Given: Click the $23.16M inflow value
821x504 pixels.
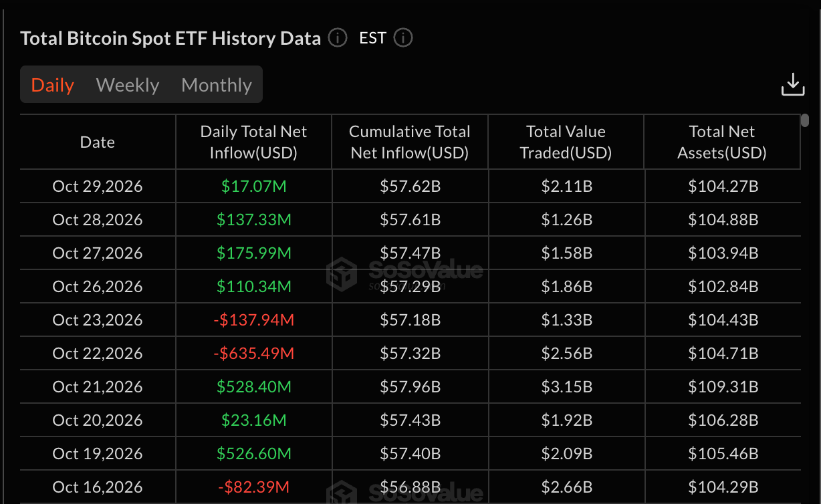Looking at the screenshot, I should tap(254, 420).
